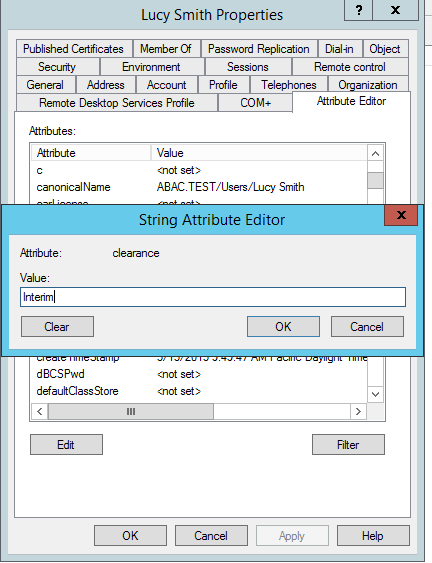
Task: Go to Remote Desktop Services Profile tab
Action: pyautogui.click(x=117, y=103)
